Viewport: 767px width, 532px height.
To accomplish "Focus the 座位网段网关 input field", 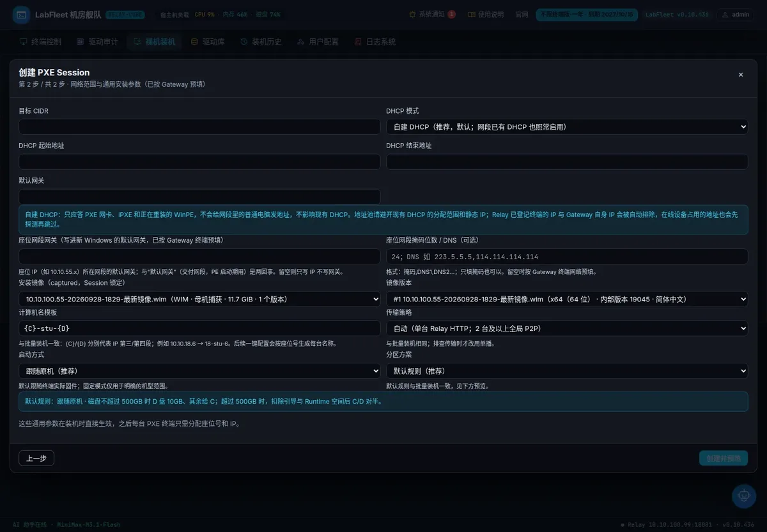I will [199, 256].
